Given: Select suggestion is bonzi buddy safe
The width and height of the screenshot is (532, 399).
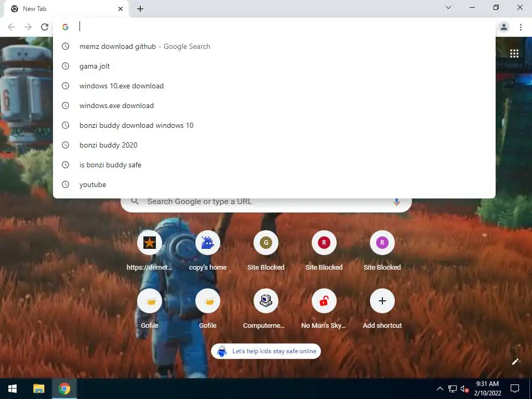Looking at the screenshot, I should (x=274, y=165).
